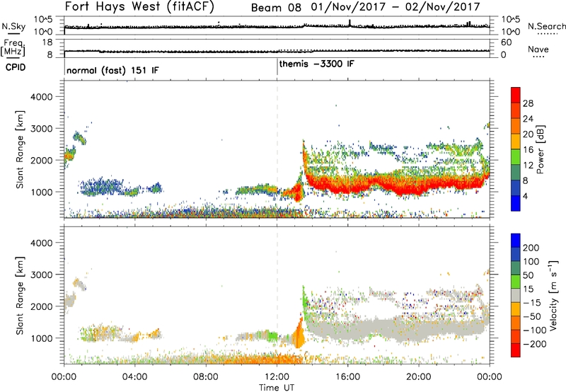The width and height of the screenshot is (566, 392).
Task: Click the velocity panel 'Slant Range [km]' label
Action: (20, 295)
